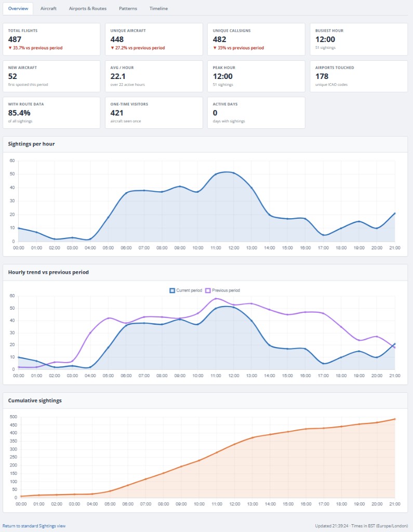
Task: Open the Timeline tab
Action: point(158,8)
